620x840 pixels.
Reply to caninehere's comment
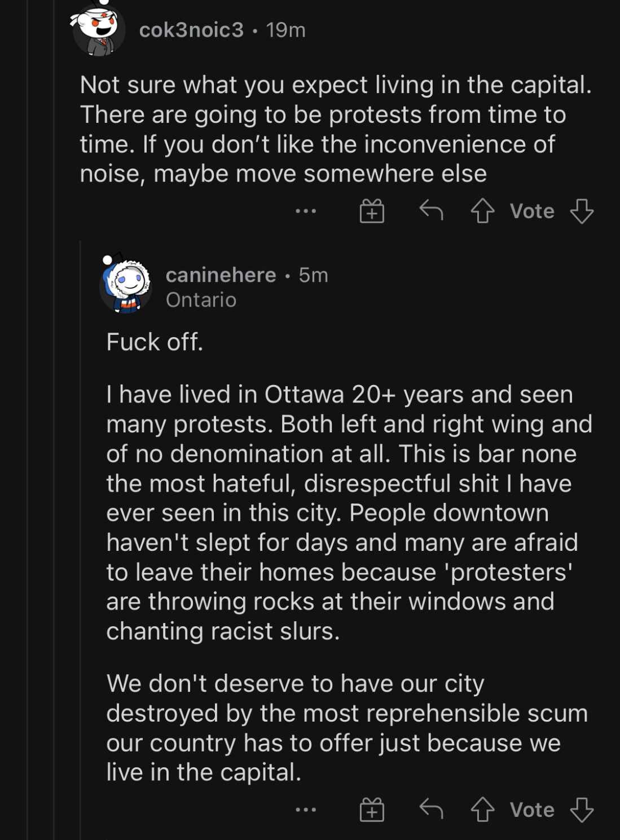431,810
